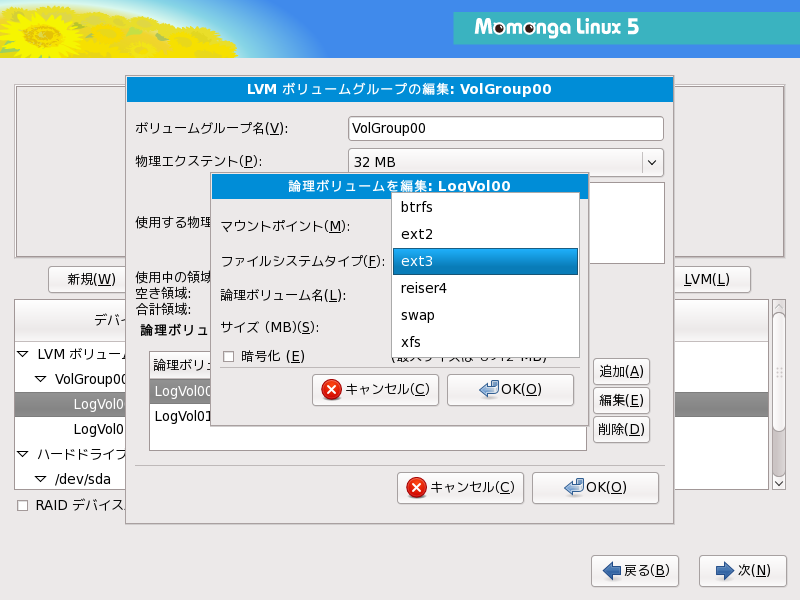The height and width of the screenshot is (600, 800).
Task: Select LogVol01 row in logical volumes list
Action: 182,416
